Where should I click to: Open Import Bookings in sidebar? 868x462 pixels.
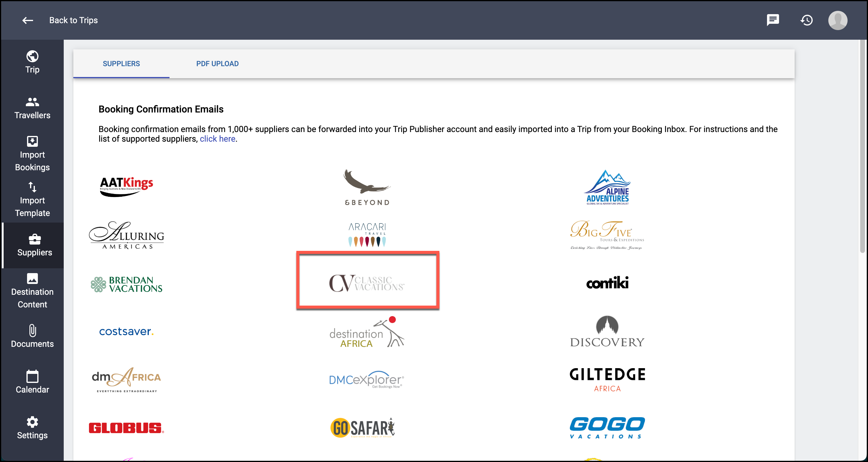click(x=32, y=153)
